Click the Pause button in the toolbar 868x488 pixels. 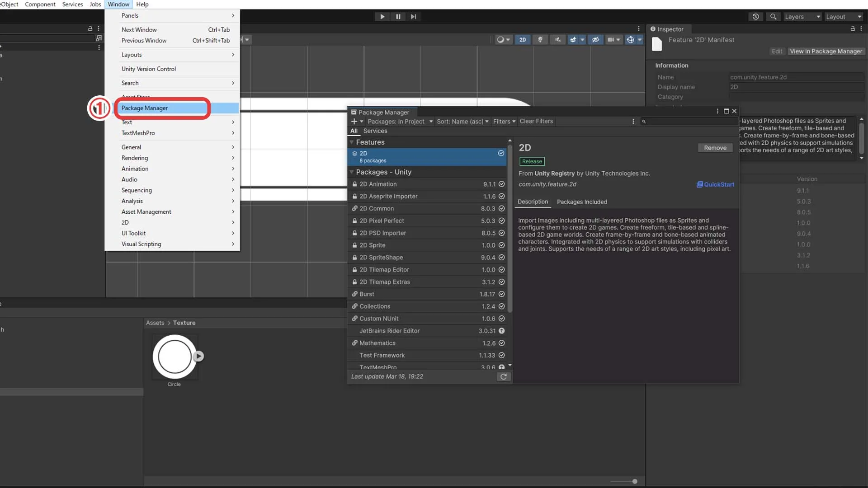(398, 16)
